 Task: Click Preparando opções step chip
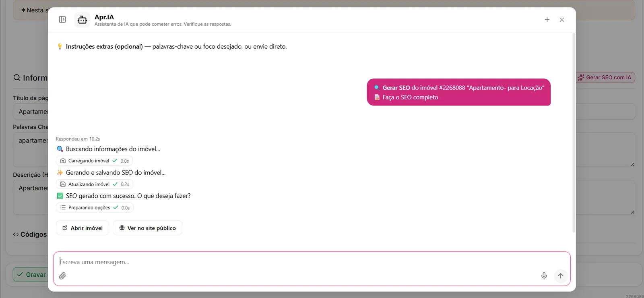(x=95, y=207)
